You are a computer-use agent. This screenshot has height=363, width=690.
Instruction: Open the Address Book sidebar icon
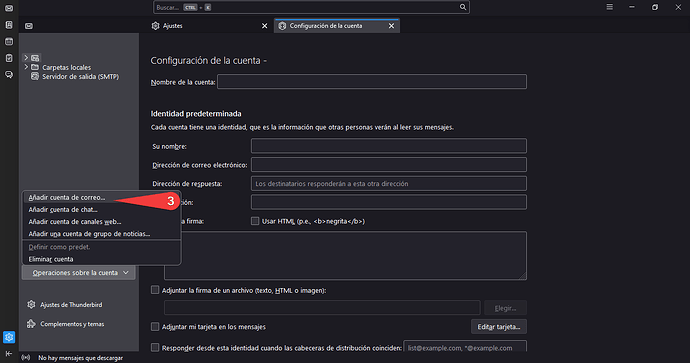tap(9, 25)
